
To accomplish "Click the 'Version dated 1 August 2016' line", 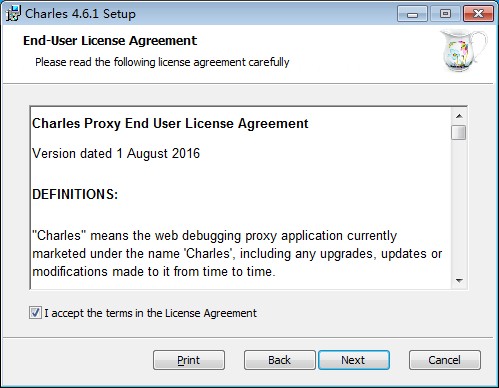I will point(116,154).
